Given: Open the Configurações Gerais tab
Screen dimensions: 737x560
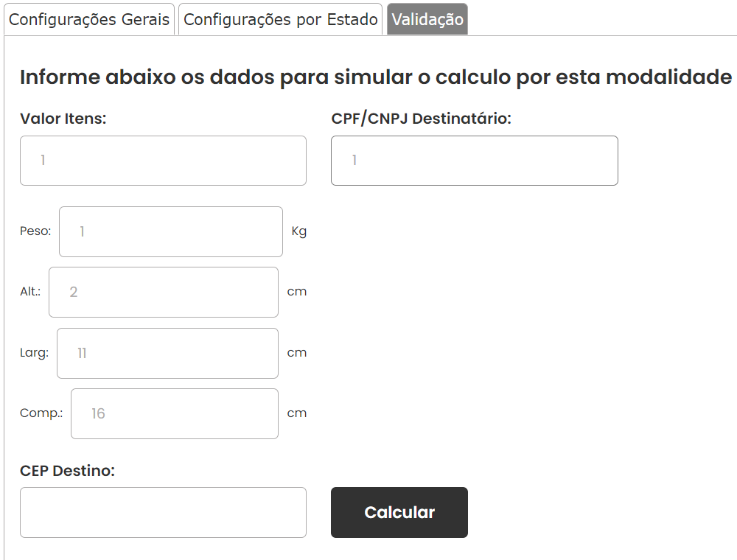Looking at the screenshot, I should click(89, 19).
